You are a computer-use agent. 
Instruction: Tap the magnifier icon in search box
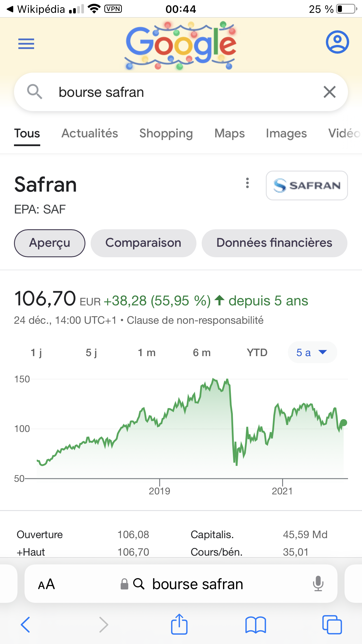pyautogui.click(x=34, y=92)
